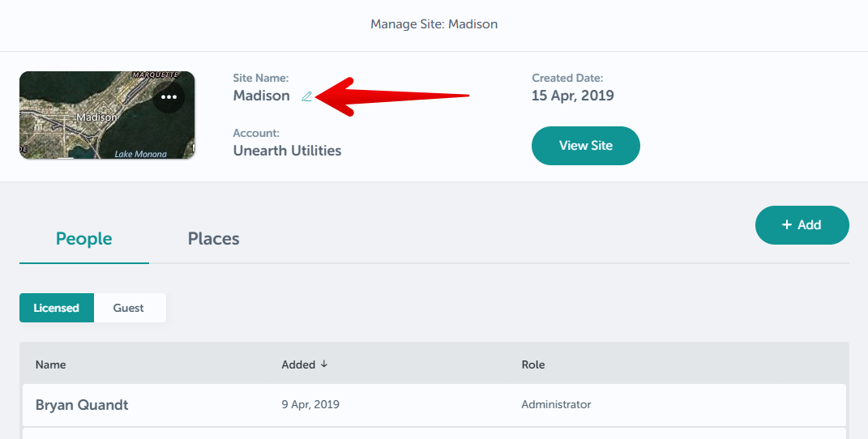Click the plus icon in Add button
The width and height of the screenshot is (868, 439).
coord(787,224)
